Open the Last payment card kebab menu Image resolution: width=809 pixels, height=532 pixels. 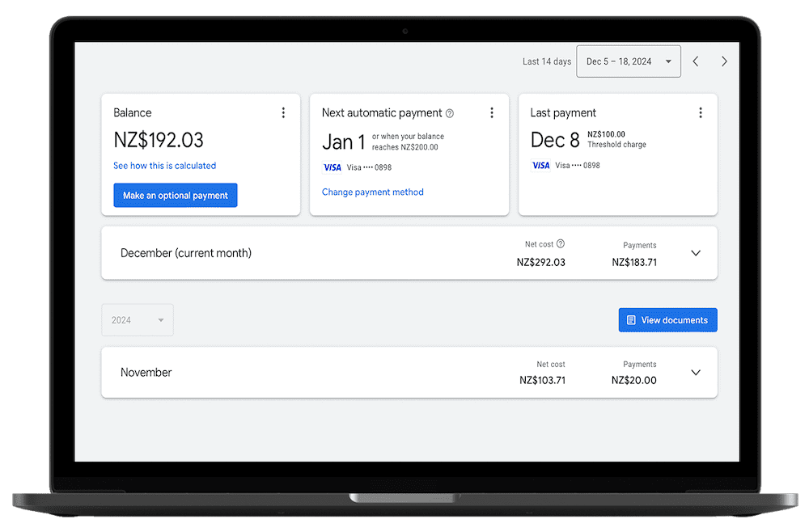point(700,113)
